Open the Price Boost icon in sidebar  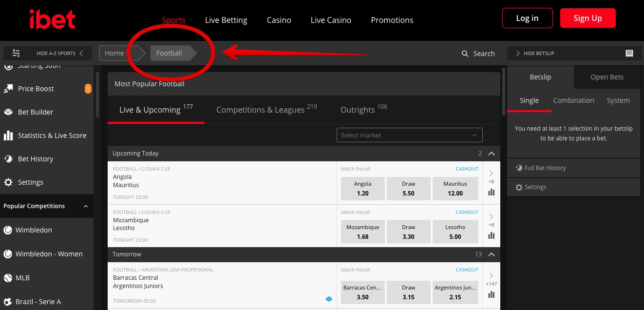(8, 89)
